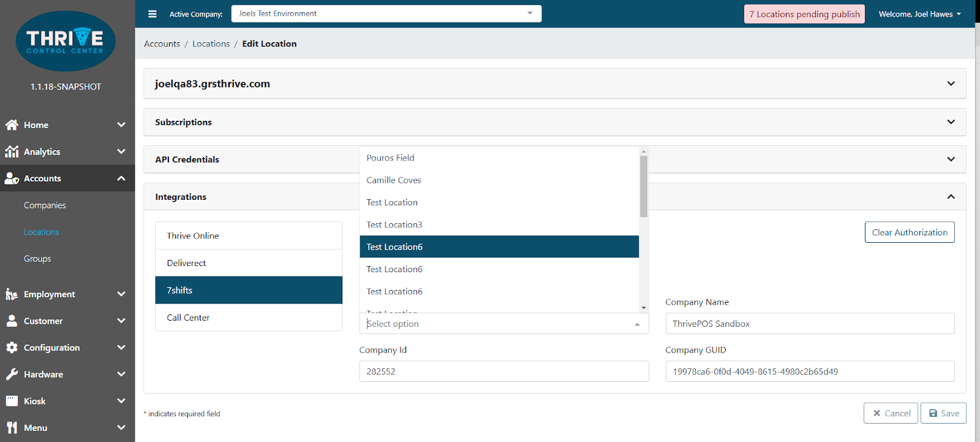This screenshot has width=980, height=442.
Task: Expand the Employment sidebar chevron
Action: pyautogui.click(x=121, y=294)
